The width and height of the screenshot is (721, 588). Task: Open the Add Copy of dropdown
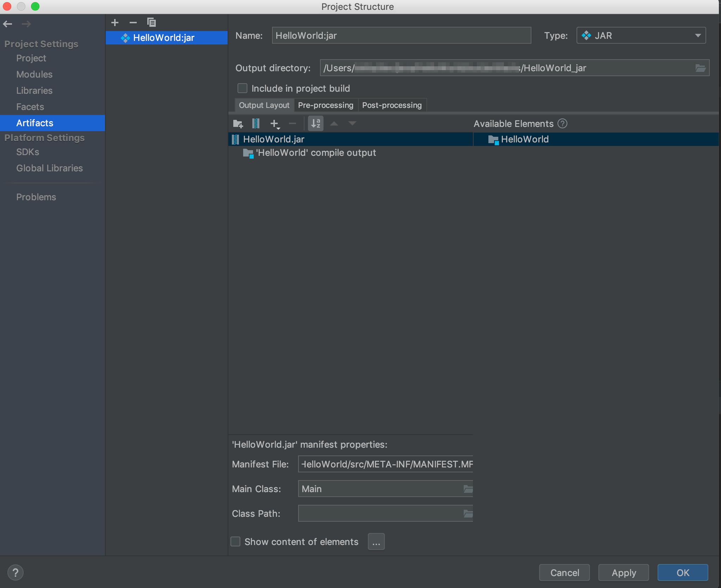[x=275, y=124]
